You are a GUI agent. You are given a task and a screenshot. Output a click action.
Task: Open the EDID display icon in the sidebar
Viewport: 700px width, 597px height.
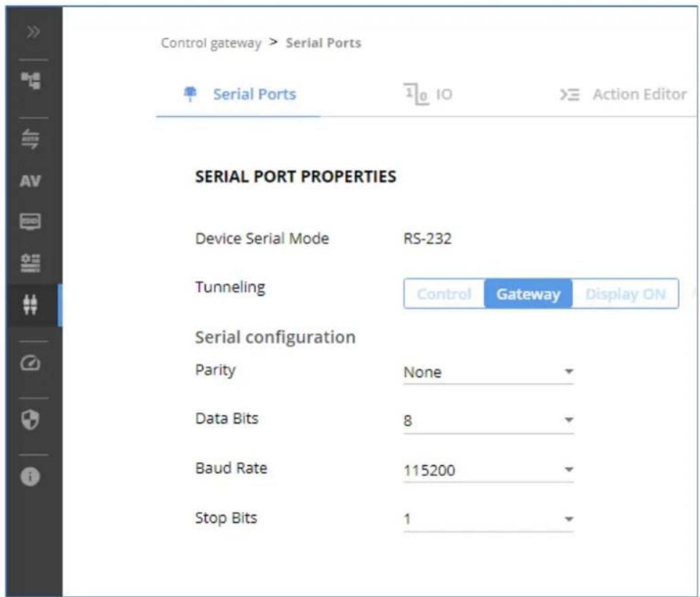(x=31, y=221)
